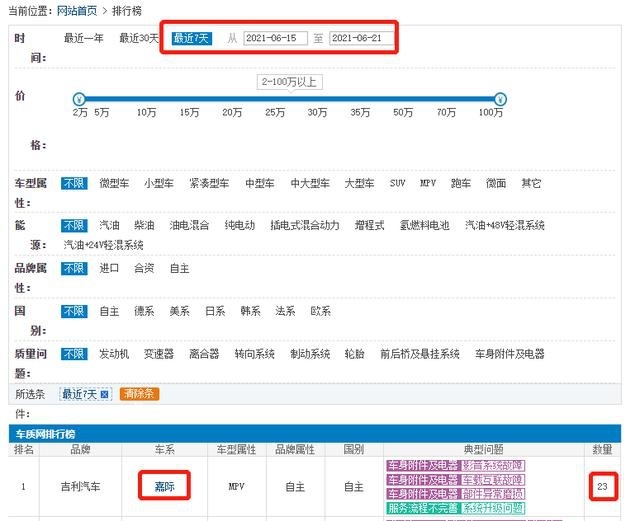Filter by 微面 vehicle type
The height and width of the screenshot is (521, 640).
496,183
